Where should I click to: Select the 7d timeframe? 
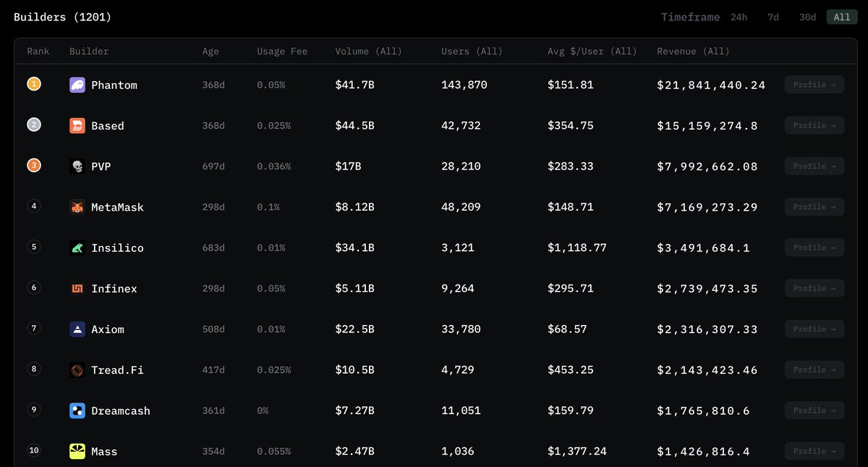point(773,17)
